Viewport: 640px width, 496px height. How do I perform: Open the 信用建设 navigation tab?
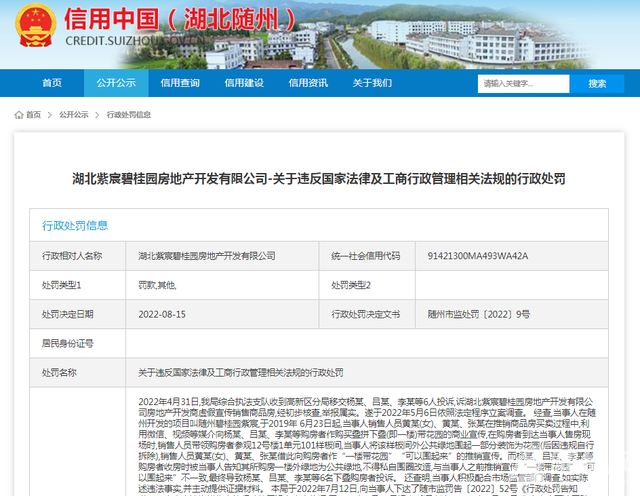click(x=244, y=83)
